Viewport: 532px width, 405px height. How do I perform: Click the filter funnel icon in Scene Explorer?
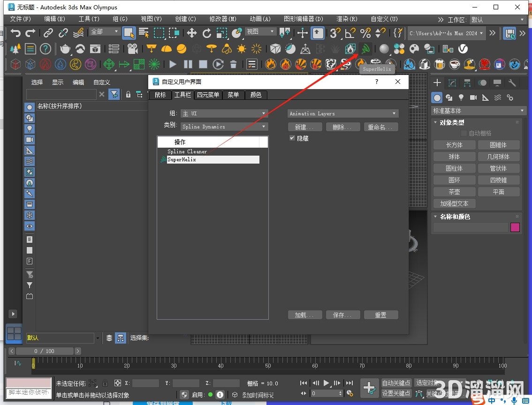coord(114,94)
